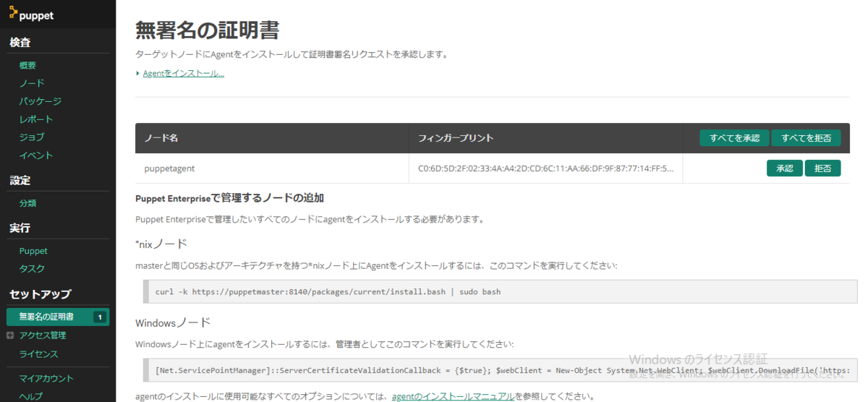Viewport: 868px width, 402px height.
Task: Click the C0:6D:5D fingerprint value
Action: [x=546, y=168]
